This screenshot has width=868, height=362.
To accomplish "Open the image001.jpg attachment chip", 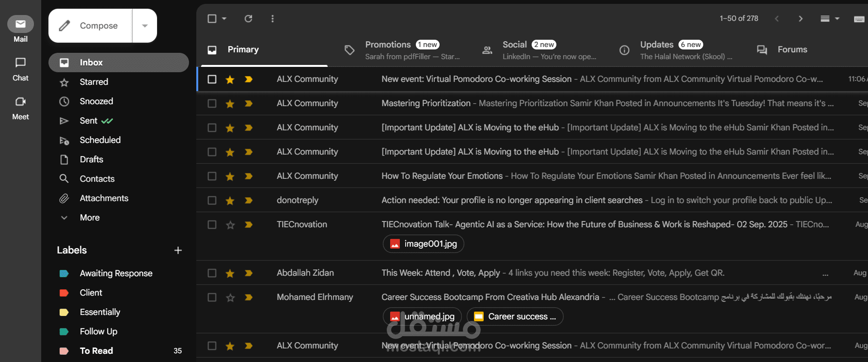I will [x=424, y=244].
